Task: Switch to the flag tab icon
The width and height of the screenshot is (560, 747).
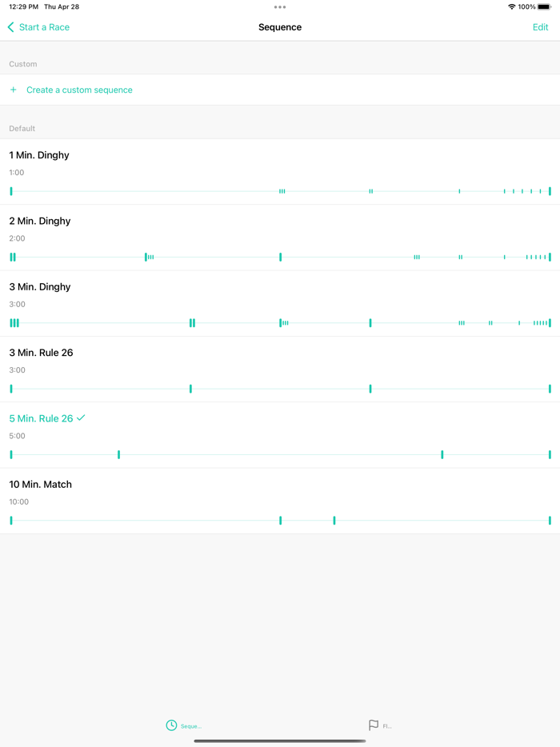Action: pos(374,725)
